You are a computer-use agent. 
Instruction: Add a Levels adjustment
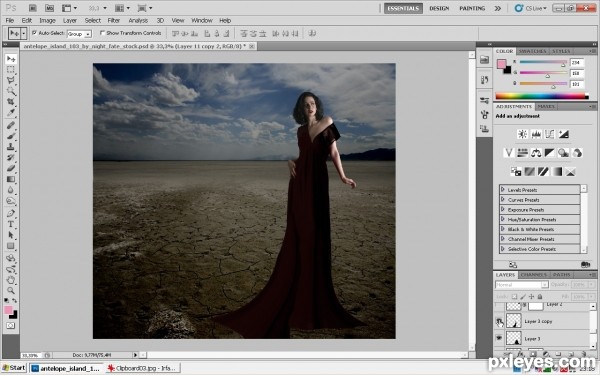536,134
